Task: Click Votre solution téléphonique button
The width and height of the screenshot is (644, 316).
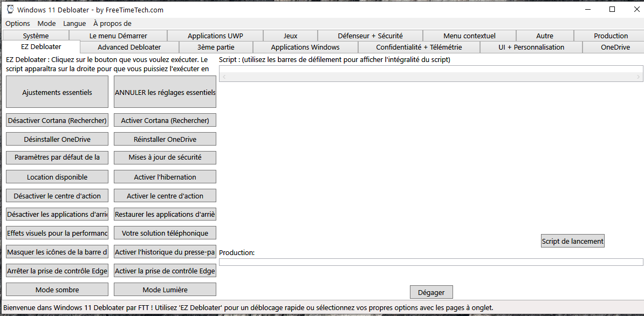Action: [x=165, y=233]
